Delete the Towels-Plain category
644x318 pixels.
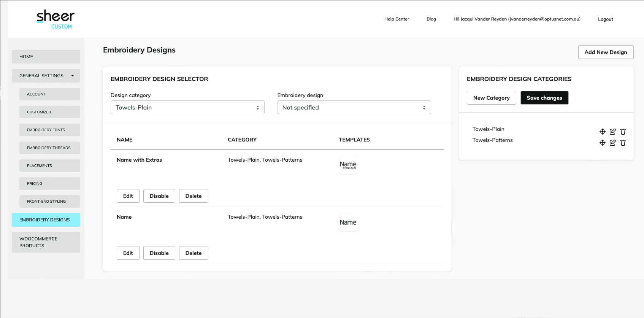(623, 132)
